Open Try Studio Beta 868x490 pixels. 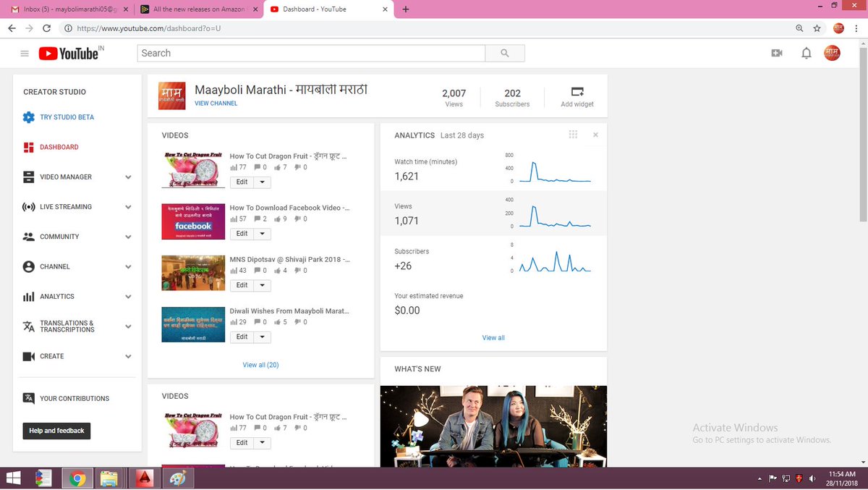[67, 117]
